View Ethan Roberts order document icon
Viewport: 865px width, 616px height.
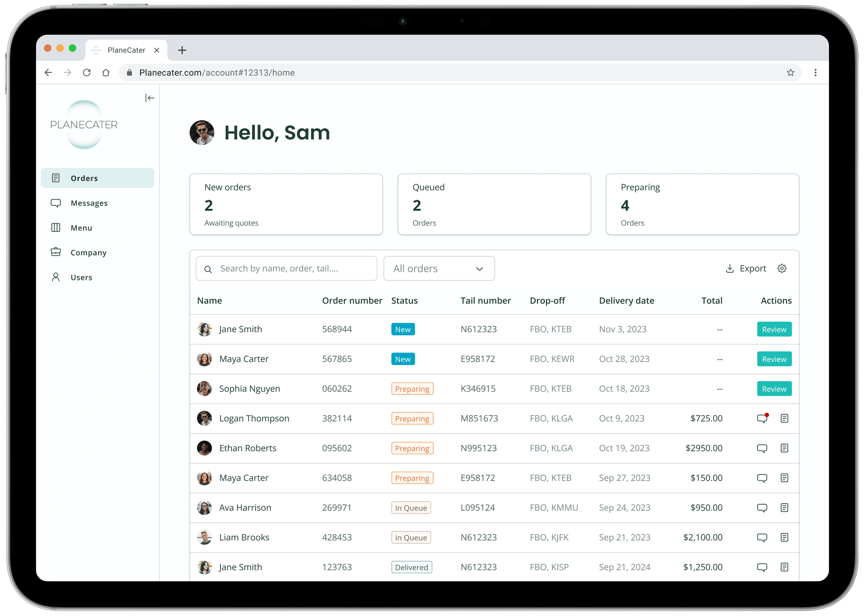pyautogui.click(x=784, y=448)
